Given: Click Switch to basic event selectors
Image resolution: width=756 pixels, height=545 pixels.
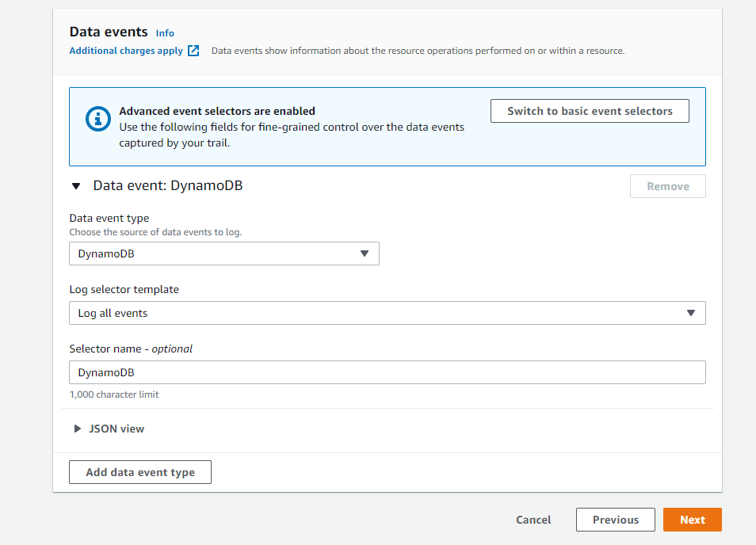Looking at the screenshot, I should coord(590,111).
